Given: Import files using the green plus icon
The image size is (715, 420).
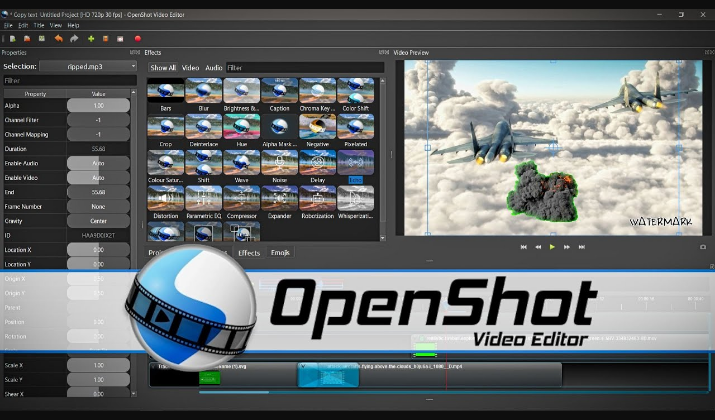Looking at the screenshot, I should 91,39.
